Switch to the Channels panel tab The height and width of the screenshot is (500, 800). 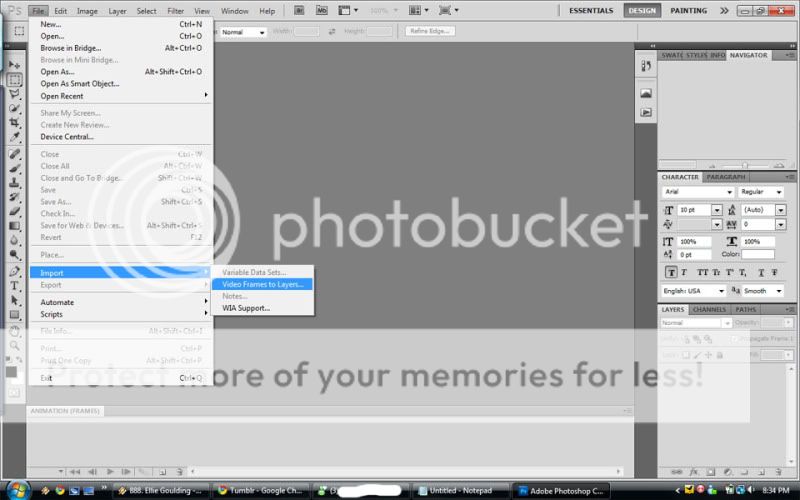click(x=709, y=309)
